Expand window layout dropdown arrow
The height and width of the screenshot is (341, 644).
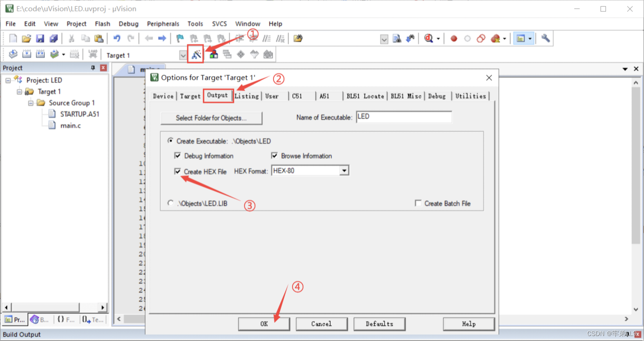pyautogui.click(x=530, y=39)
